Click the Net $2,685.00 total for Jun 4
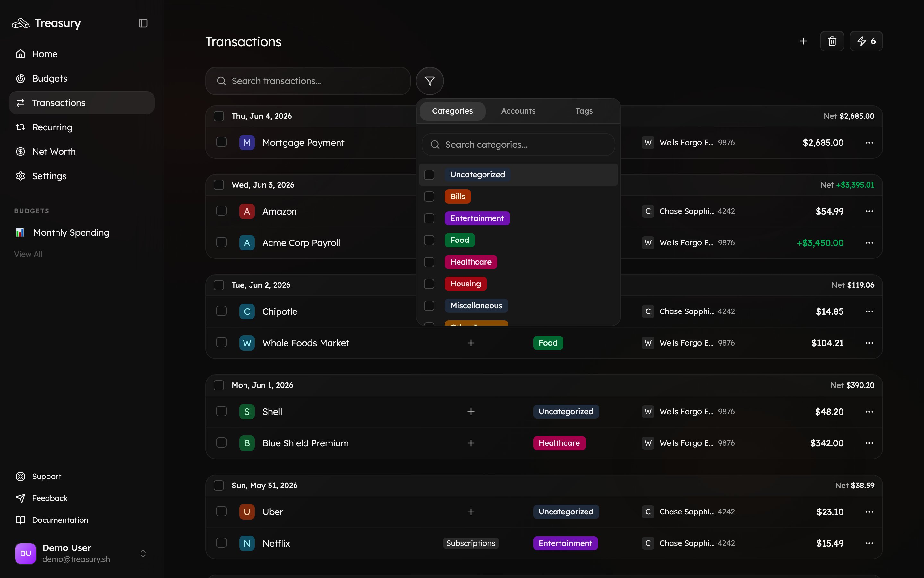The width and height of the screenshot is (924, 578). pyautogui.click(x=849, y=116)
